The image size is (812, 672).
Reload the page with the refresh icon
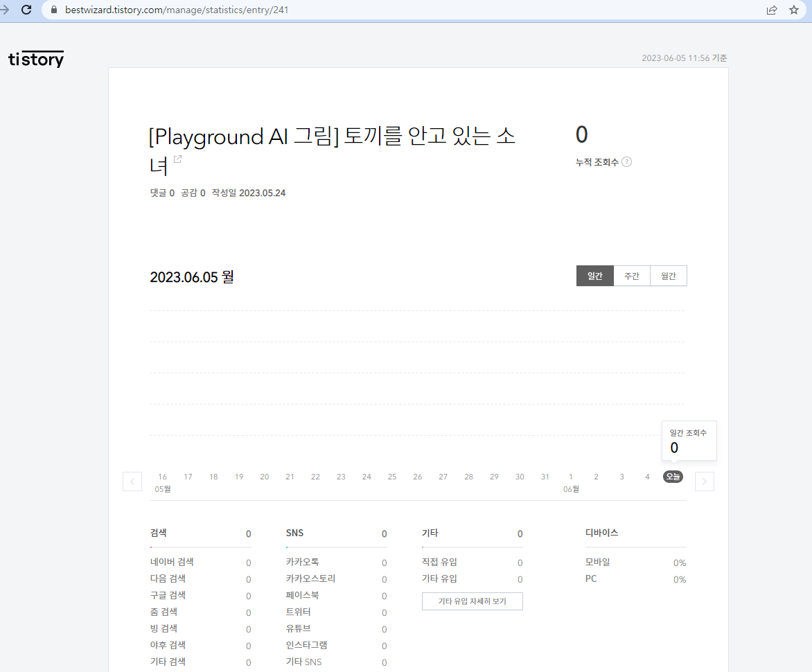(x=26, y=10)
